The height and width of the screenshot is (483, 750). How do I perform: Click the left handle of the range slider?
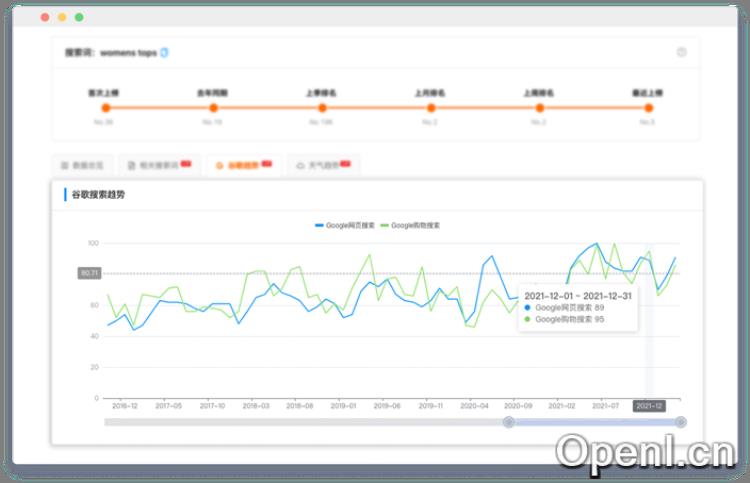pyautogui.click(x=509, y=423)
